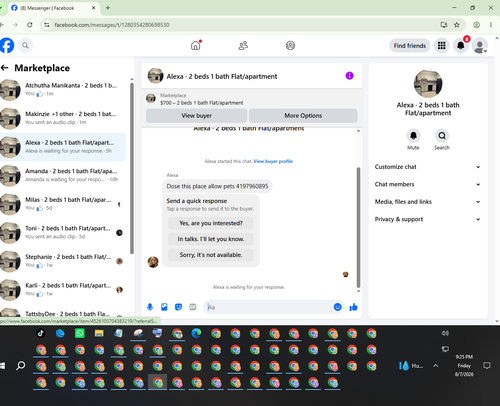Screen dimensions: 500x406
Task: Open the Amanda conversation
Action: (x=63, y=175)
